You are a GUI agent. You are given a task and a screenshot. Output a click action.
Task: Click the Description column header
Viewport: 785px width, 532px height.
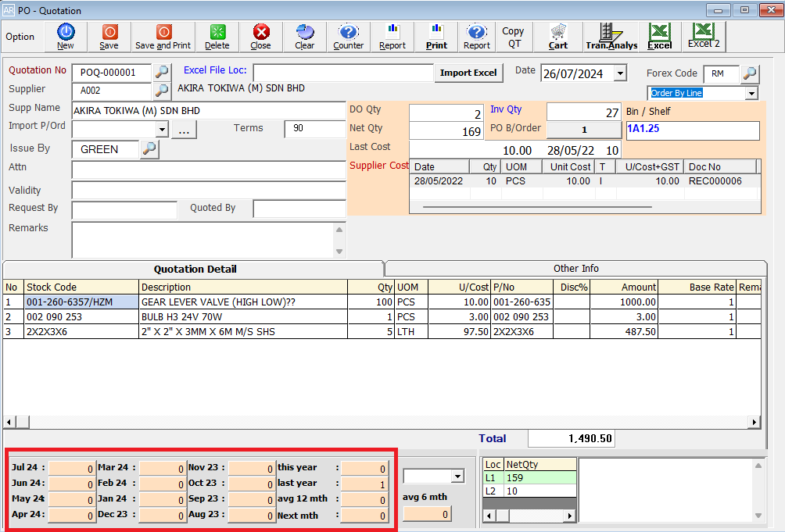[243, 287]
